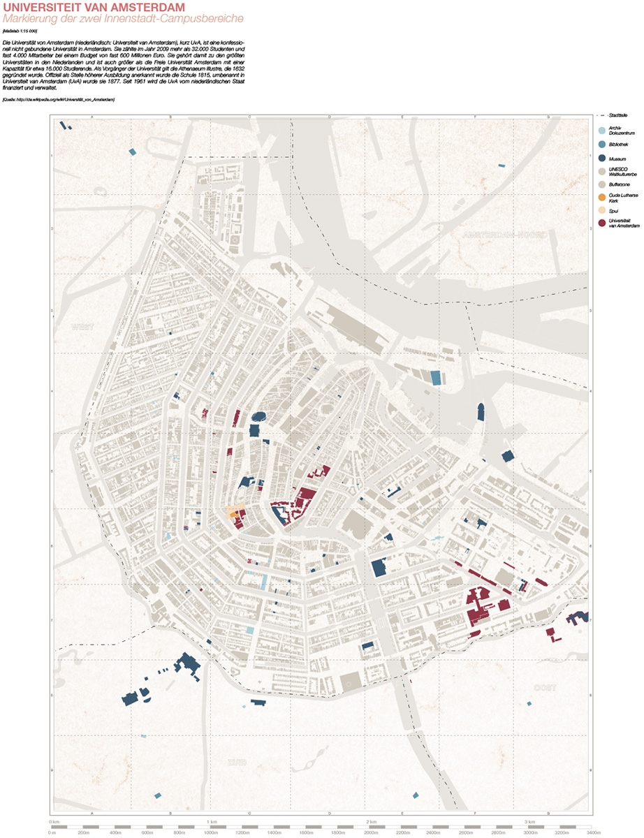
Task: Click the '0 km' scale bar label
Action: pos(54,821)
